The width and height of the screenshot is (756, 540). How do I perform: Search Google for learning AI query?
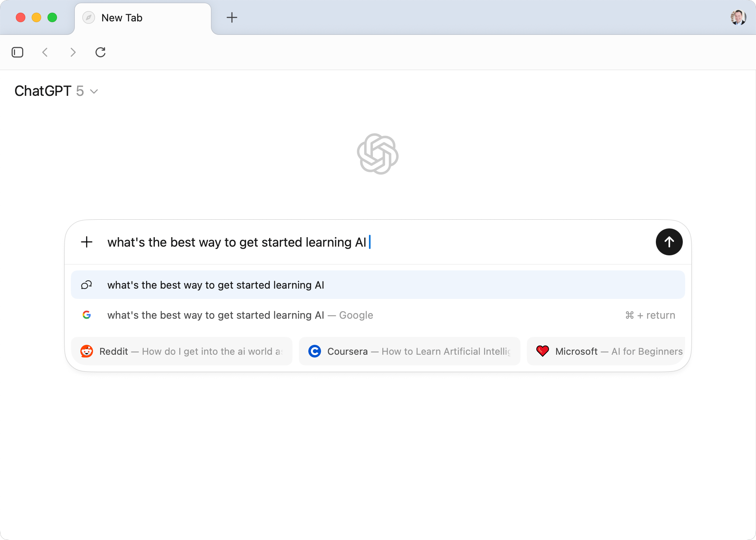pyautogui.click(x=378, y=315)
